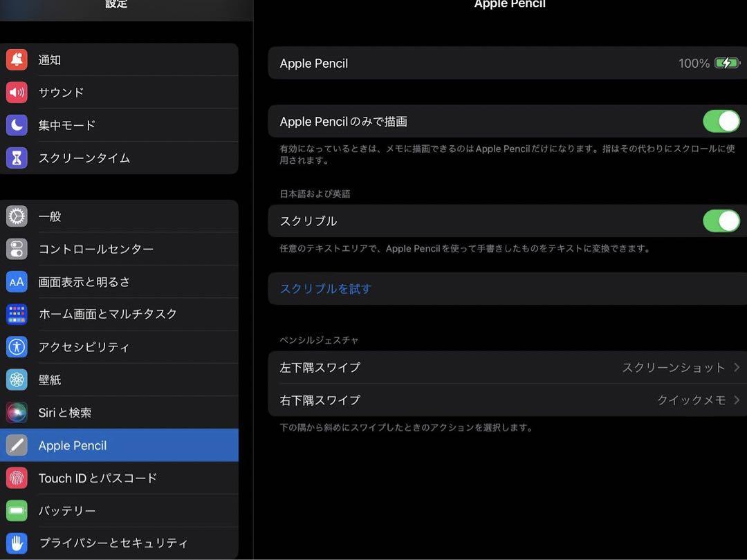
Task: Open 左下隅スワイプ chevron options
Action: 737,367
